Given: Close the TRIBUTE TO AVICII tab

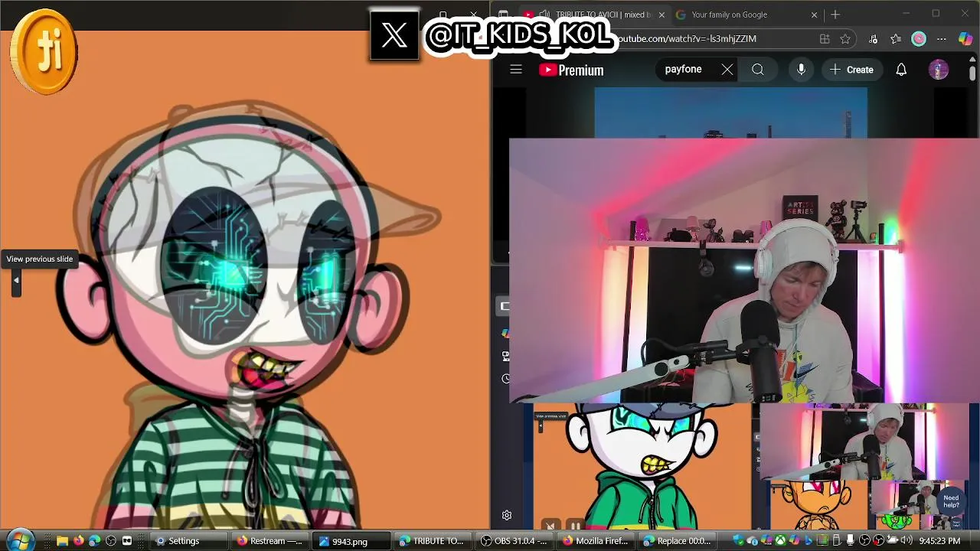Looking at the screenshot, I should [661, 15].
